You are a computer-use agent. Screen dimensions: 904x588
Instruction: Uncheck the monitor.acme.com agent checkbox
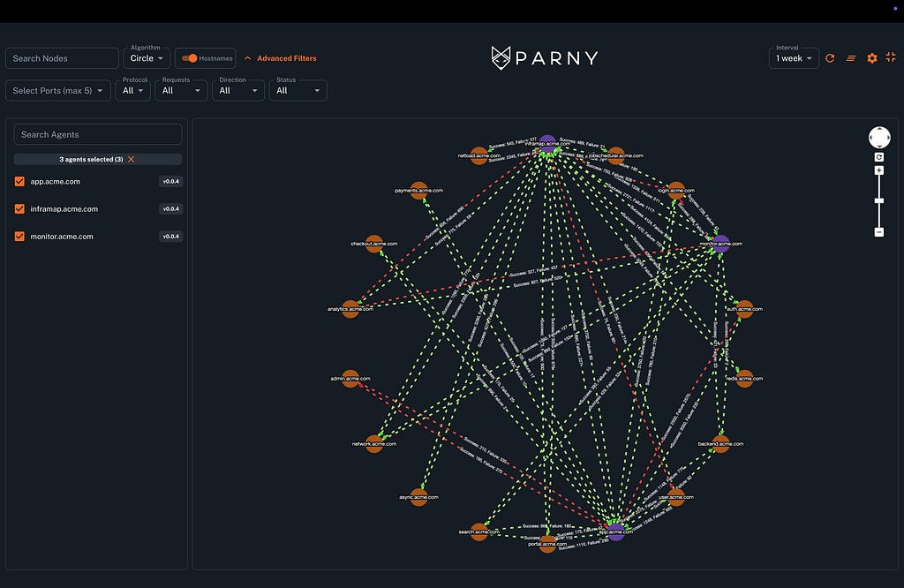tap(19, 237)
